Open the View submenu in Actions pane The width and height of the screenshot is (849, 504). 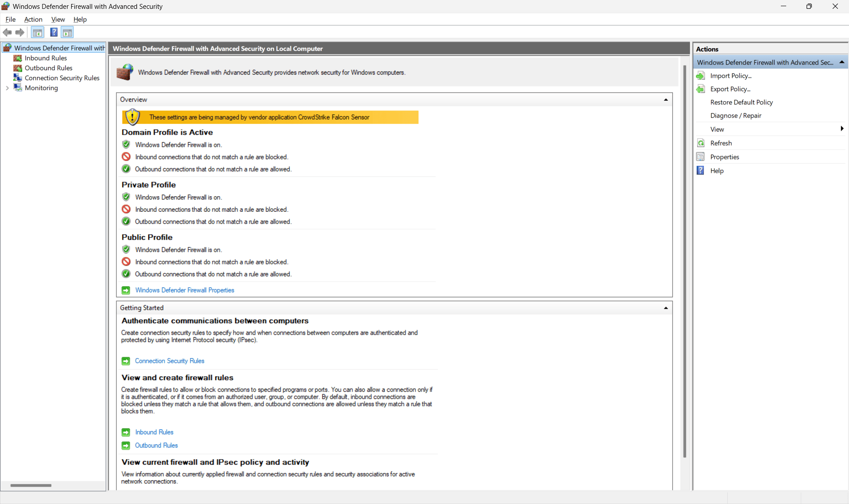(x=717, y=129)
